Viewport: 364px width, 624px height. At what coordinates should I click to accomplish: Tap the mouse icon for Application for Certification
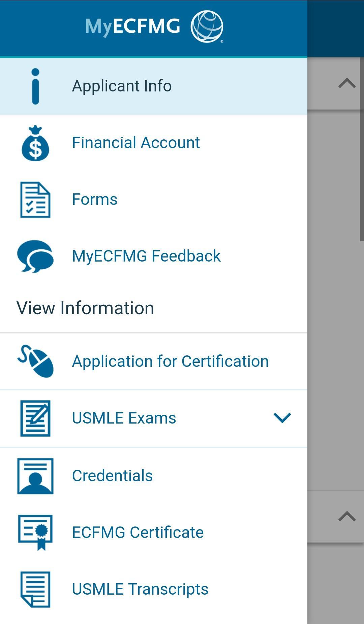[35, 361]
